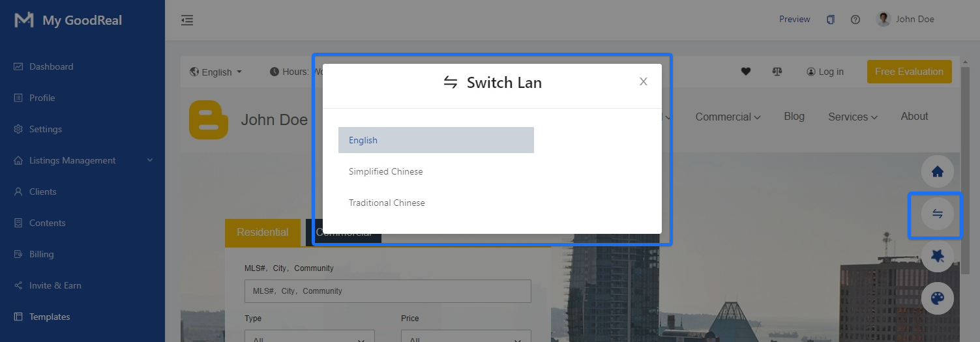Select Traditional Chinese language option

tap(387, 203)
